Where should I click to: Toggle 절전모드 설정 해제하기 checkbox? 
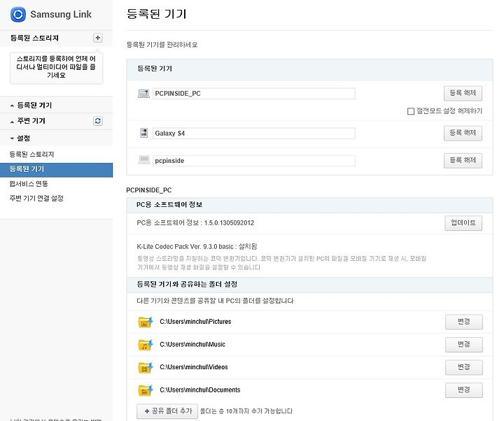coord(410,111)
